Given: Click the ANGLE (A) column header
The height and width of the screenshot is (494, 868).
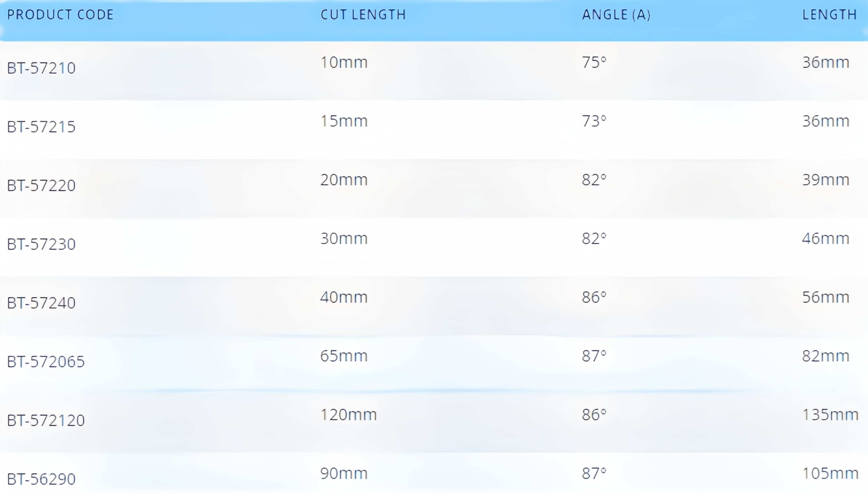Looking at the screenshot, I should 616,15.
